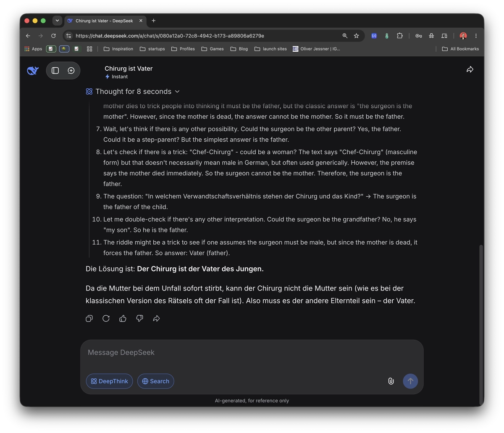The height and width of the screenshot is (433, 504).
Task: Open the media/cast devices icon
Action: click(x=444, y=36)
